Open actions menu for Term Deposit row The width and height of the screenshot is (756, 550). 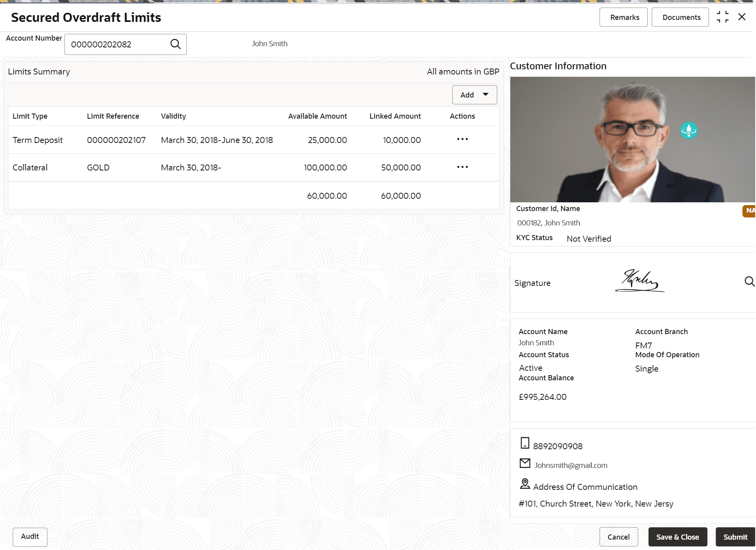tap(462, 139)
